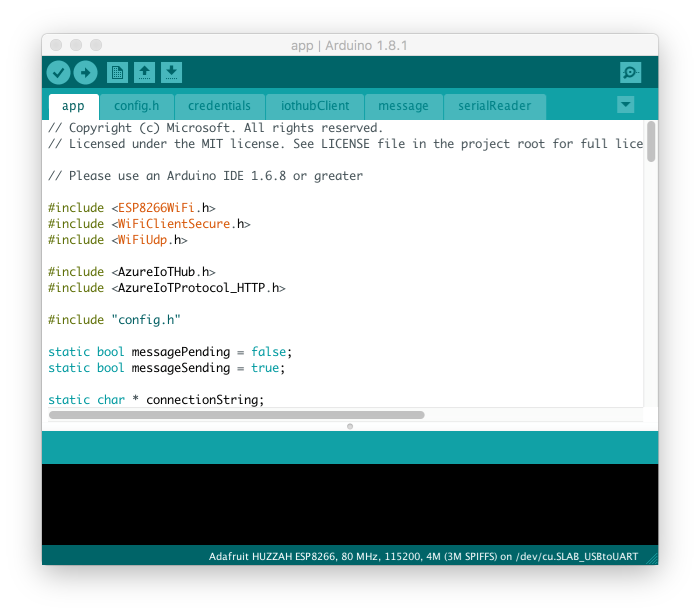Click the messagePending declaration line
Screen dimensions: 700x615
(x=170, y=351)
